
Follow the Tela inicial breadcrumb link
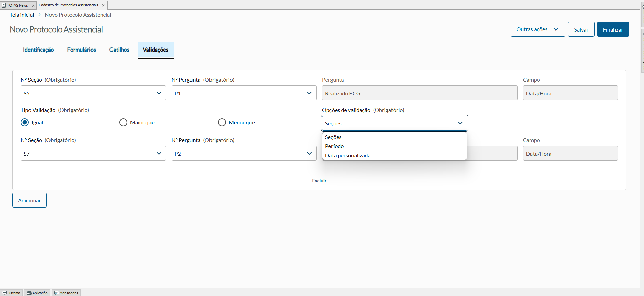point(22,15)
